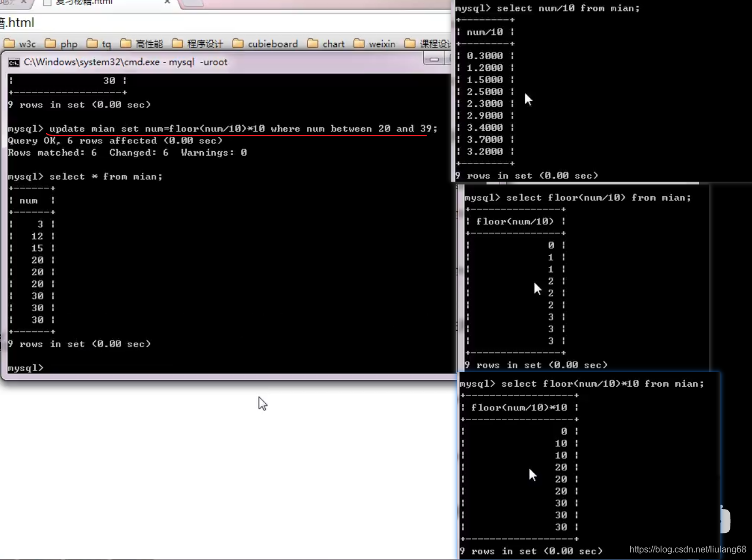Click the 'floor(num/10)' column header
The height and width of the screenshot is (560, 752).
click(x=515, y=222)
